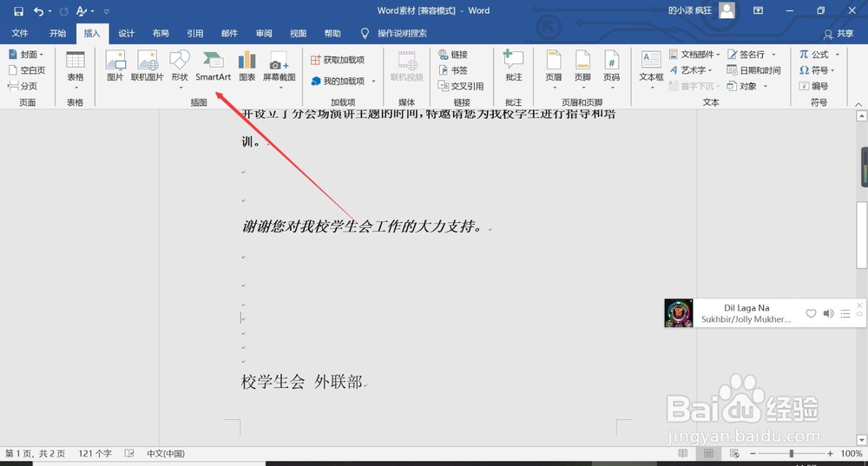Switch to Print Layout view in status bar
The image size is (868, 466).
708,454
